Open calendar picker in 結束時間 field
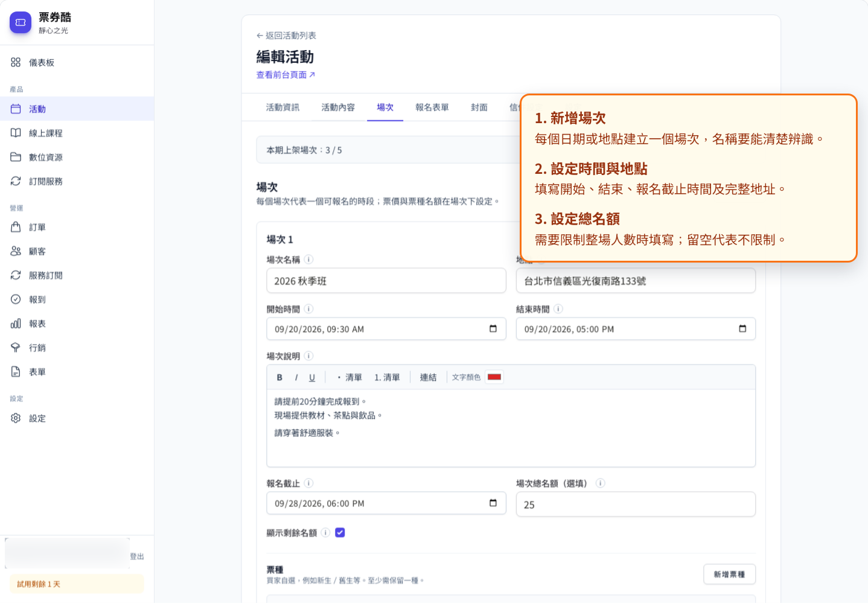 tap(742, 329)
